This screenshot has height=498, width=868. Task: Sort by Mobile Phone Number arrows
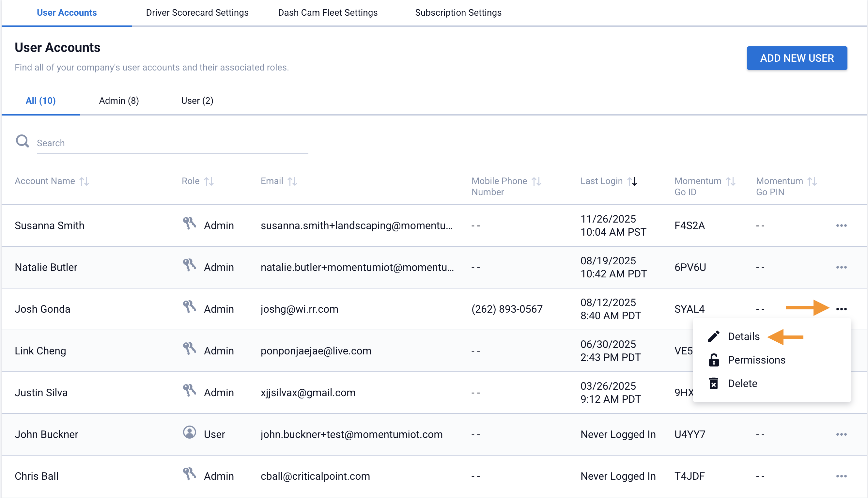pyautogui.click(x=536, y=181)
